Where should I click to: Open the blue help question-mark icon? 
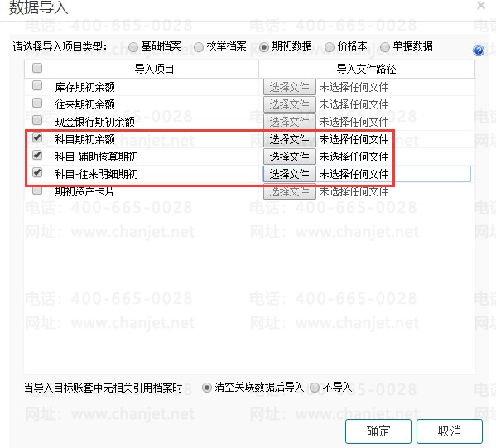click(x=479, y=50)
